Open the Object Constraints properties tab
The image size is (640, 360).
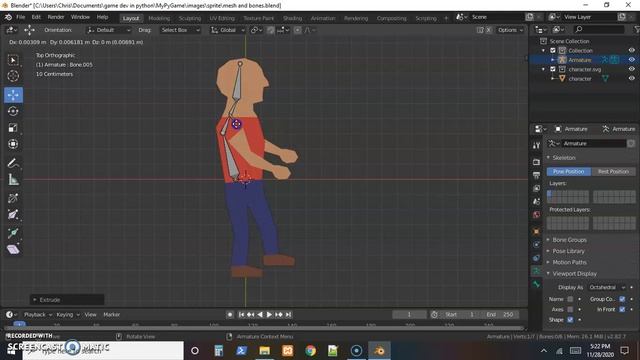(x=536, y=258)
